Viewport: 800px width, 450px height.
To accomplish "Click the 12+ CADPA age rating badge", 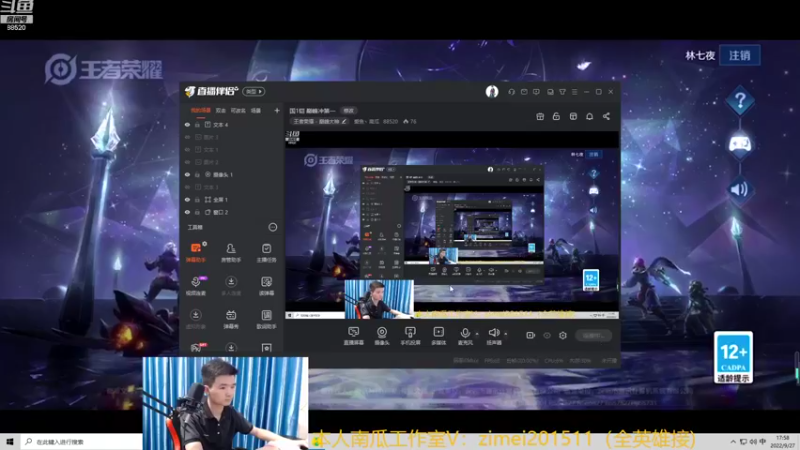I will [x=734, y=358].
